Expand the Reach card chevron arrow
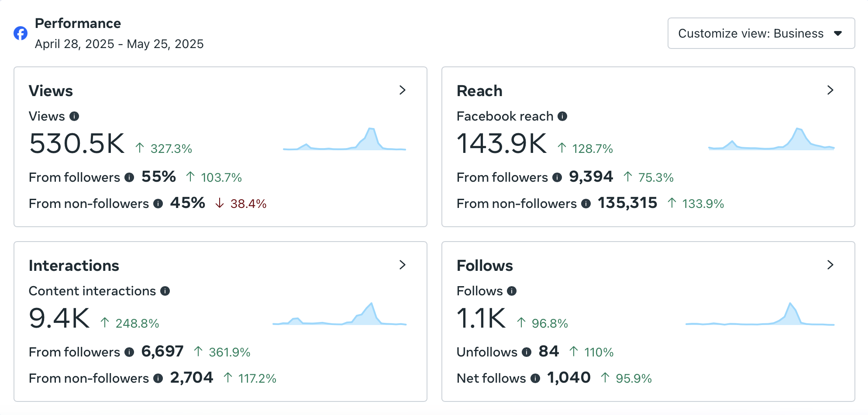The height and width of the screenshot is (415, 868). (x=830, y=90)
